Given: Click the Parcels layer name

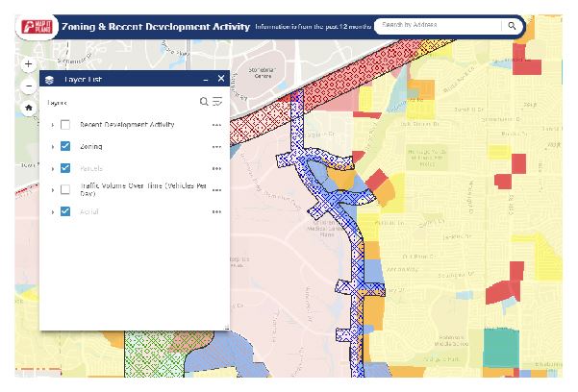Looking at the screenshot, I should [x=91, y=168].
